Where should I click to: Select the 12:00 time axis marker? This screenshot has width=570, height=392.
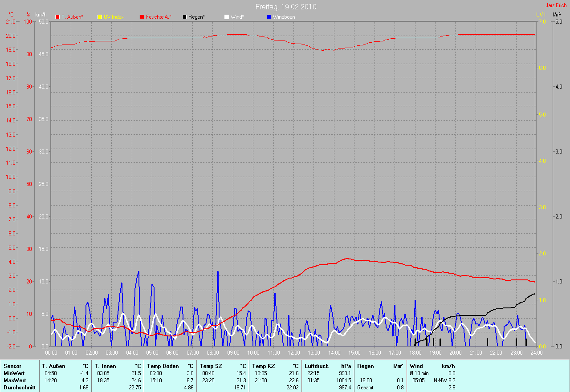(x=293, y=352)
